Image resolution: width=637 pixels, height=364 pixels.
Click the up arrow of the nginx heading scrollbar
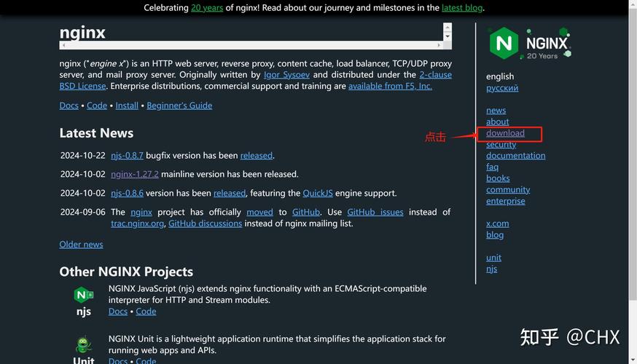coord(448,27)
